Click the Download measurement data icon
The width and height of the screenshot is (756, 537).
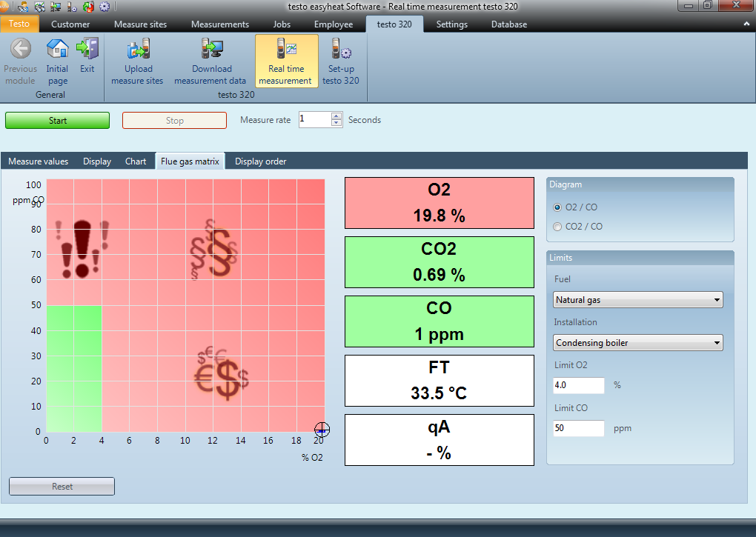[x=212, y=49]
